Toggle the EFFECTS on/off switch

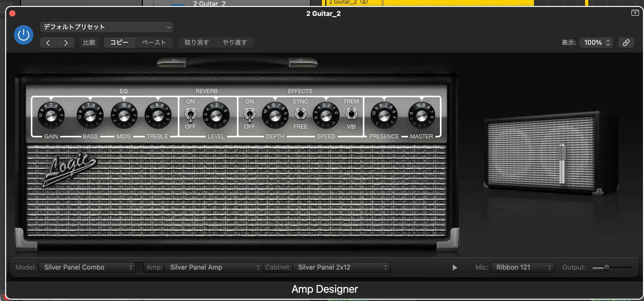(x=250, y=114)
